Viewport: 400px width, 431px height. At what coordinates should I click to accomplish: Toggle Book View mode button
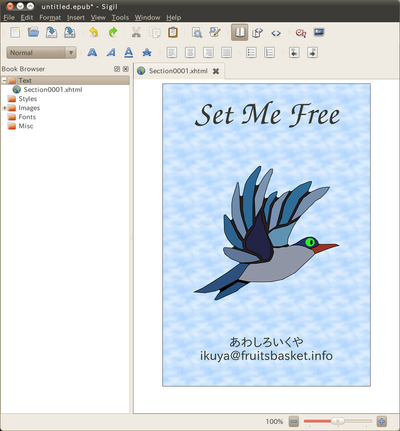click(240, 32)
